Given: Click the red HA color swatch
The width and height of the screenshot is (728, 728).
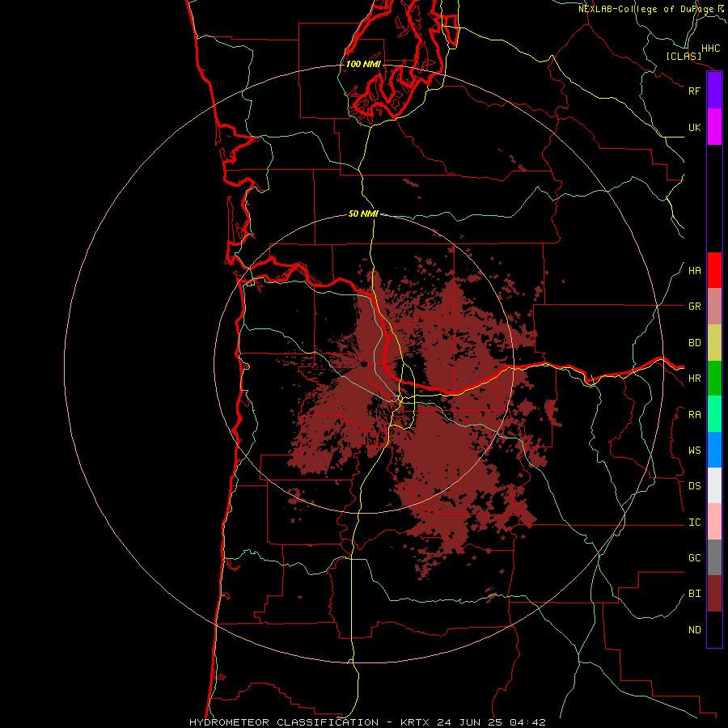Looking at the screenshot, I should pos(714,270).
